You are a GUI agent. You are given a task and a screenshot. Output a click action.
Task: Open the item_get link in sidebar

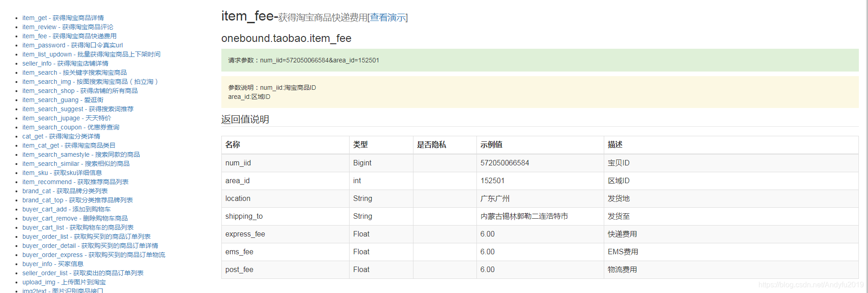coord(63,18)
